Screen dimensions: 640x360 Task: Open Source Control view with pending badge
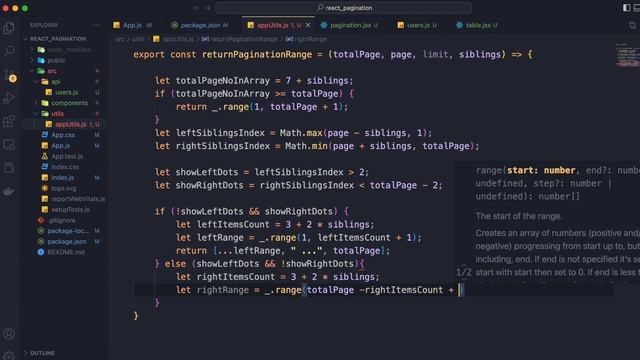pos(9,75)
